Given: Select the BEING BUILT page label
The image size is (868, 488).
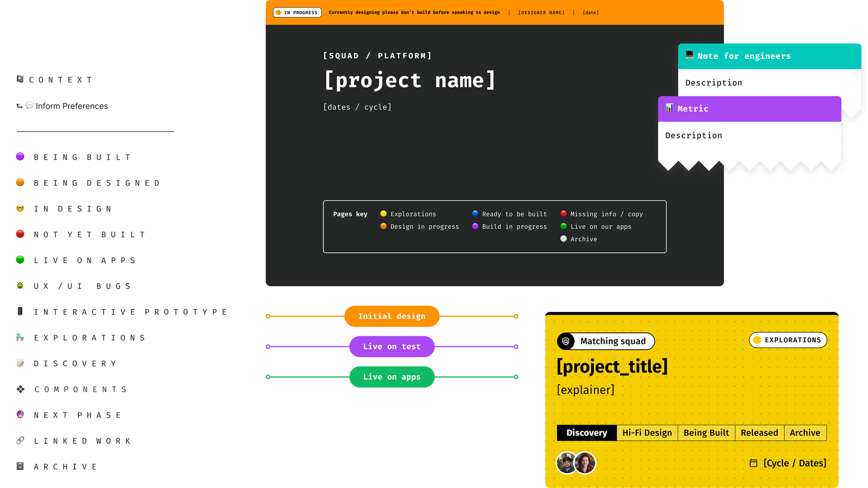Looking at the screenshot, I should tap(82, 157).
